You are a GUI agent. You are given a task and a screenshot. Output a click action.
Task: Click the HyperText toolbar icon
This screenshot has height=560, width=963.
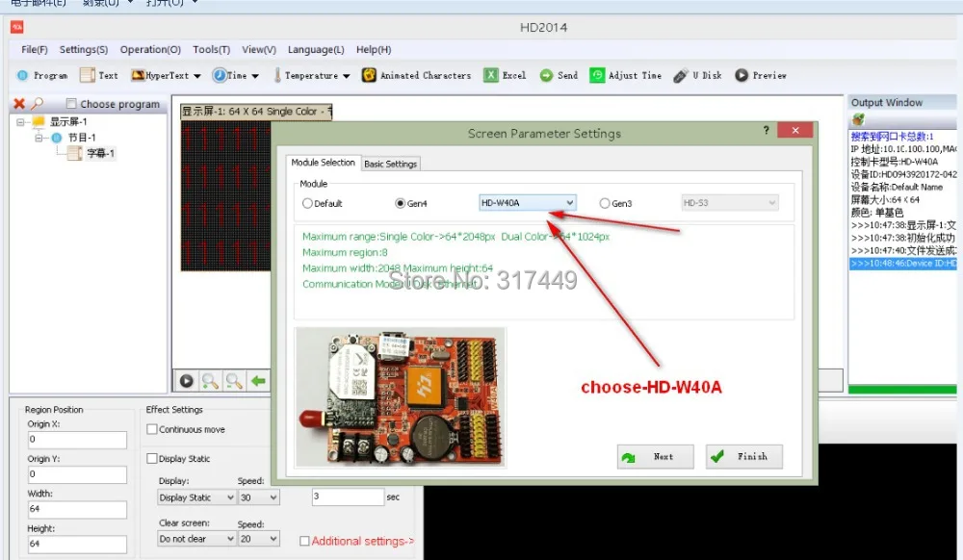tap(138, 75)
